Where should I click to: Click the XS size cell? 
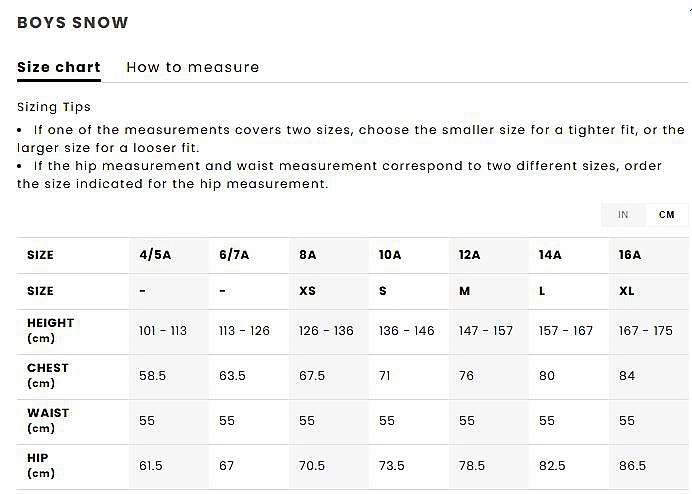click(308, 291)
